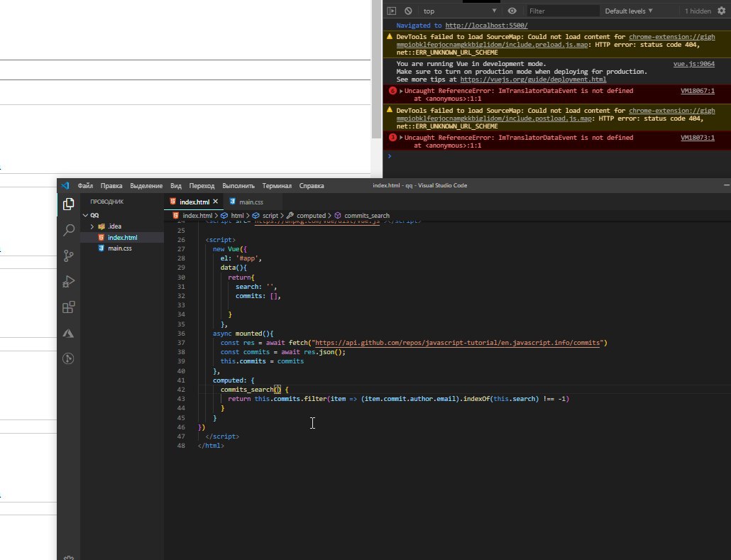Screen dimensions: 731x560
Task: Click the script breadcrumb segment
Action: [x=265, y=216]
